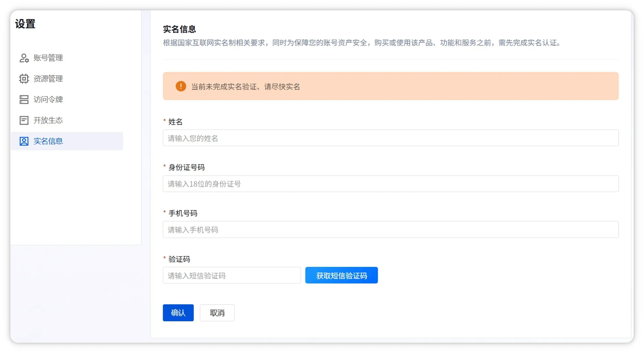Click the 取消 cancel button
Viewport: 644px width, 353px height.
pos(217,313)
